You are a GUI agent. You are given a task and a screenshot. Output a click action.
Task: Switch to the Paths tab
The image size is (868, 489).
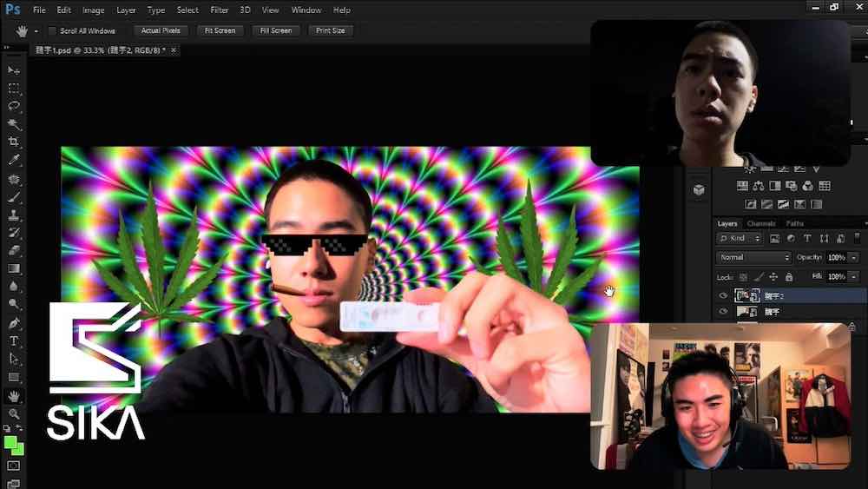(x=795, y=224)
